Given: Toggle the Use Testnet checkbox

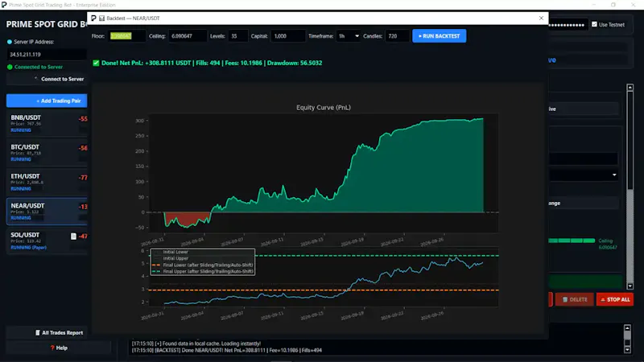Looking at the screenshot, I should (594, 25).
